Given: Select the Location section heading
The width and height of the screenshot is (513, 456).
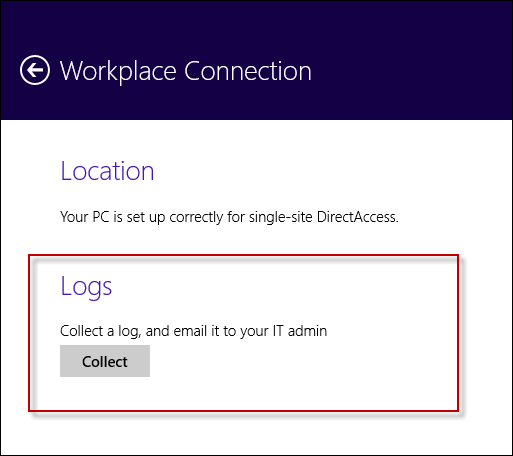Looking at the screenshot, I should (x=107, y=171).
